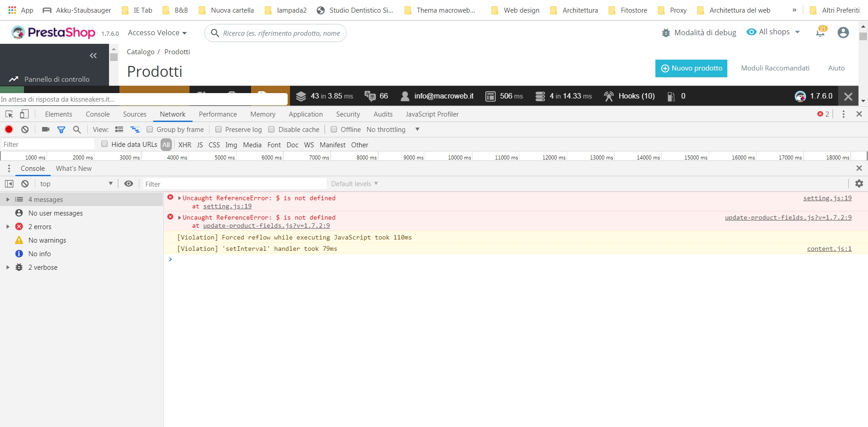The image size is (868, 427).
Task: Enable Preserve log checkbox
Action: pyautogui.click(x=218, y=129)
